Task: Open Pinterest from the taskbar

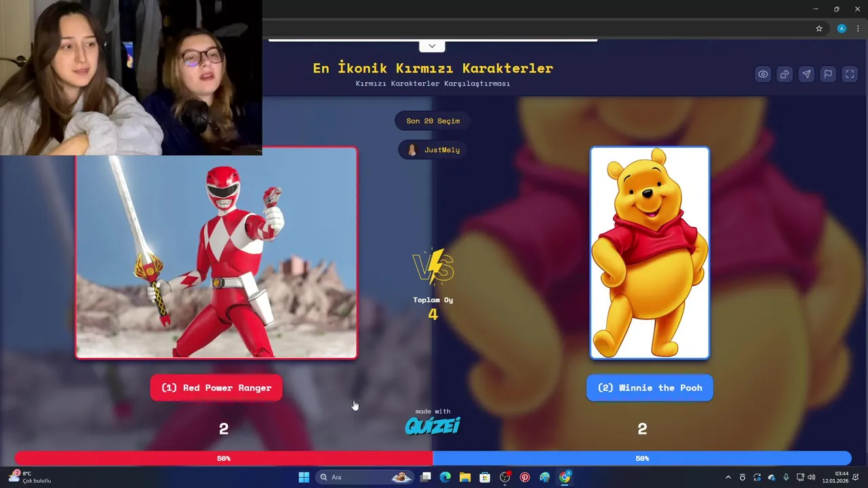Action: tap(525, 477)
